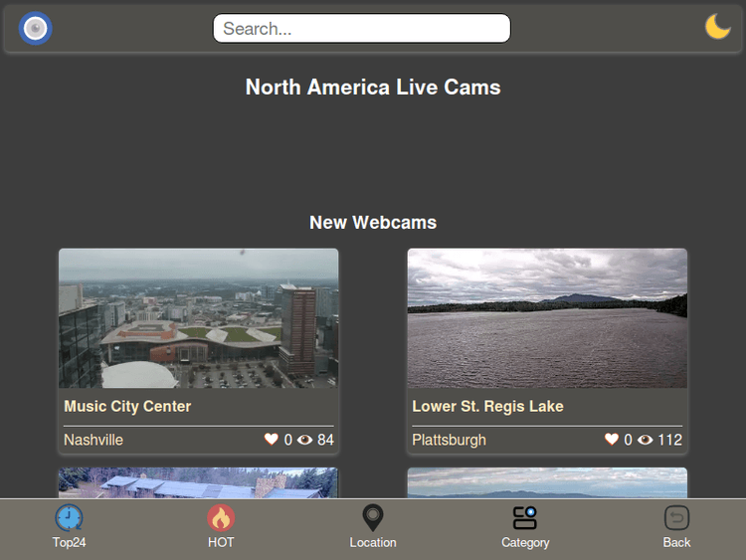746x560 pixels.
Task: Open Lower St. Regis Lake webcam thumbnail
Action: tap(547, 318)
